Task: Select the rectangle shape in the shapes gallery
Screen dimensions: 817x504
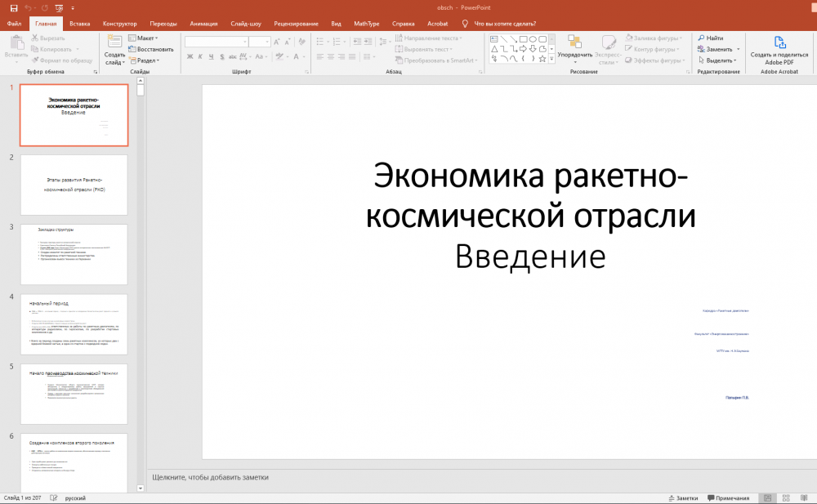Action: pos(522,38)
